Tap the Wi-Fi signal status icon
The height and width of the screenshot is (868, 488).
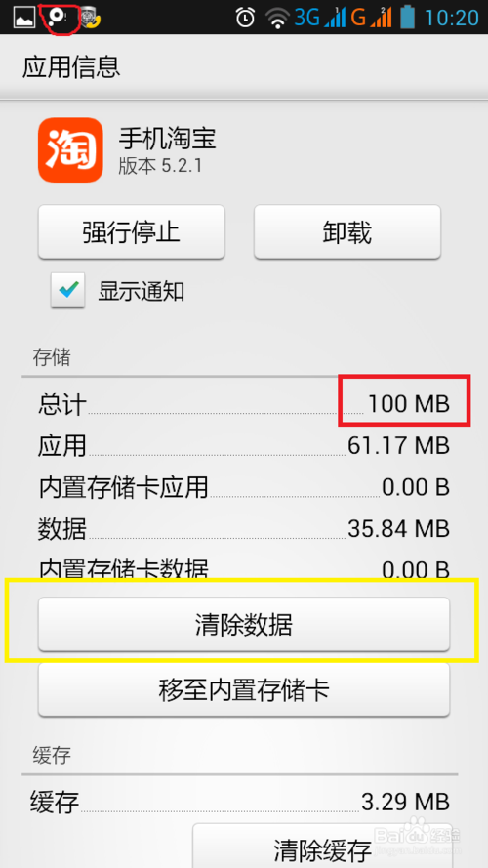[277, 18]
